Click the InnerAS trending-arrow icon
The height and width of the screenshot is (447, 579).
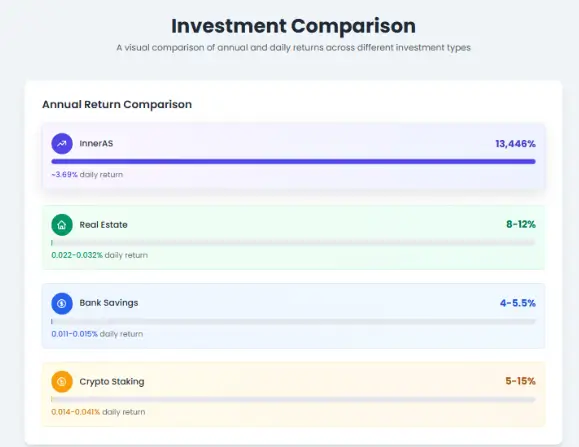pyautogui.click(x=62, y=144)
